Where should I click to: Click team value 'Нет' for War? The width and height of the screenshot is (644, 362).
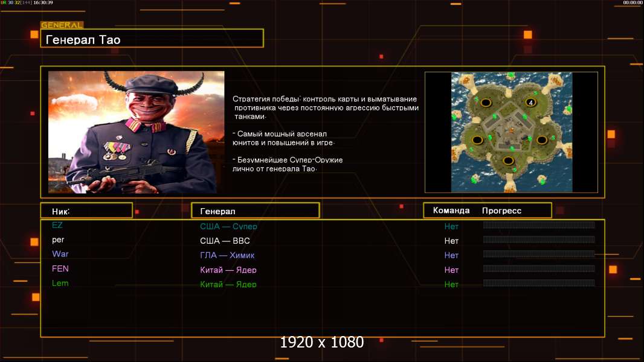click(451, 255)
